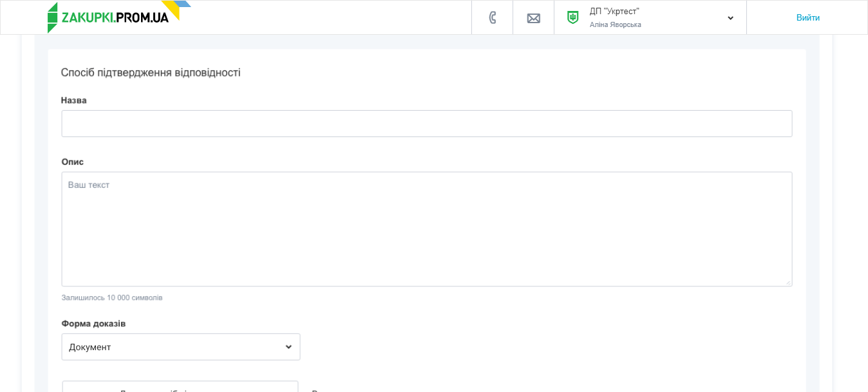Click the partially visible button below the Документ dropdown
The height and width of the screenshot is (392, 868).
180,387
